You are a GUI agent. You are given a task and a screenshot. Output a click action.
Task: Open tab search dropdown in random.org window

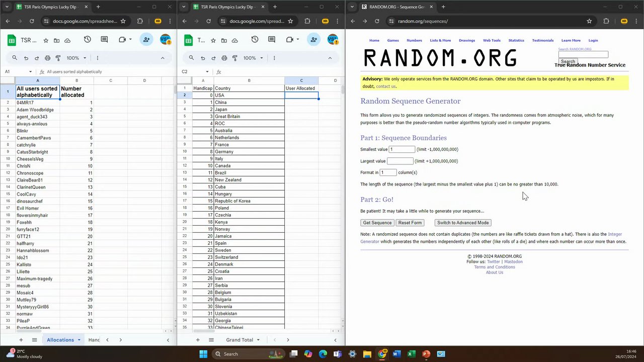coord(351,7)
